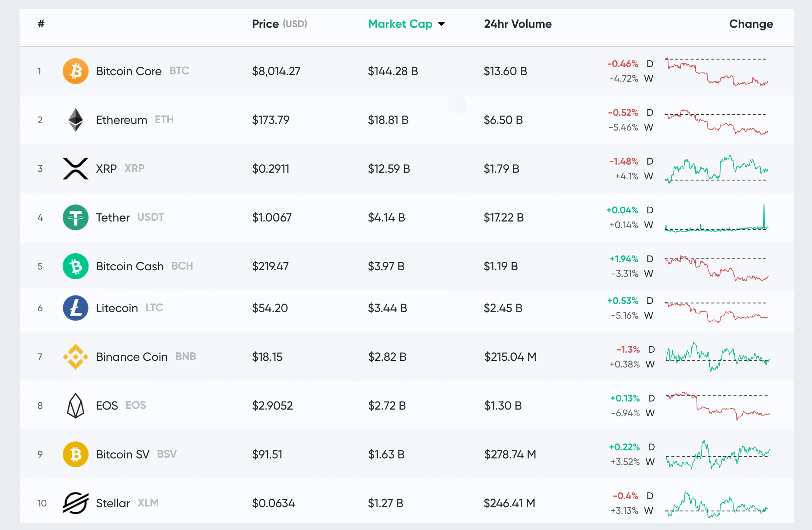Screen dimensions: 812x530
Task: Click the BCH ticker symbol
Action: pos(182,266)
